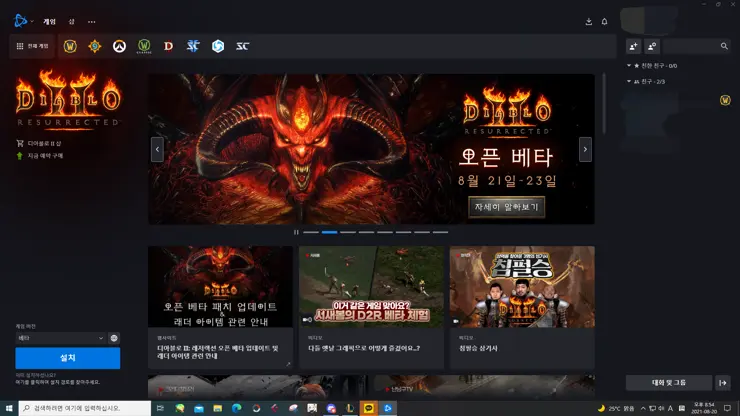Click the 자세히 알아보기 banner button
Screen dimensions: 740x416
click(506, 207)
